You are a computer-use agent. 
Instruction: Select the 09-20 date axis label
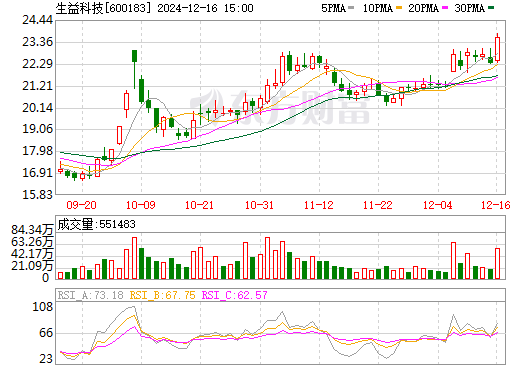pyautogui.click(x=81, y=205)
